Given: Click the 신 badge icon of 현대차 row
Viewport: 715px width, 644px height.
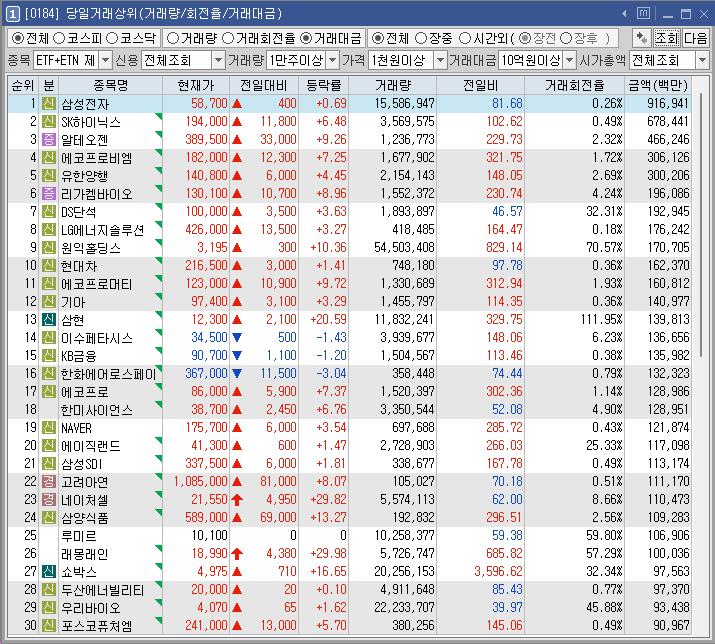Looking at the screenshot, I should tap(49, 265).
